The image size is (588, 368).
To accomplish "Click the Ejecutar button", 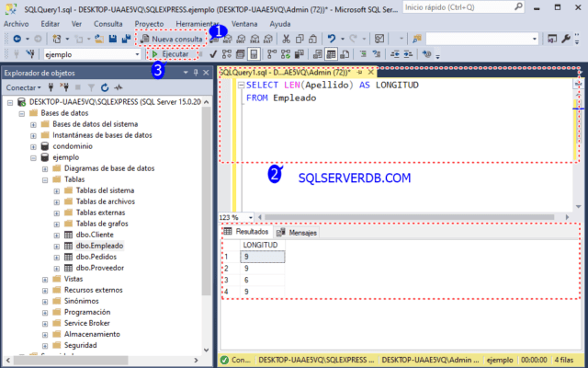I will [x=171, y=54].
